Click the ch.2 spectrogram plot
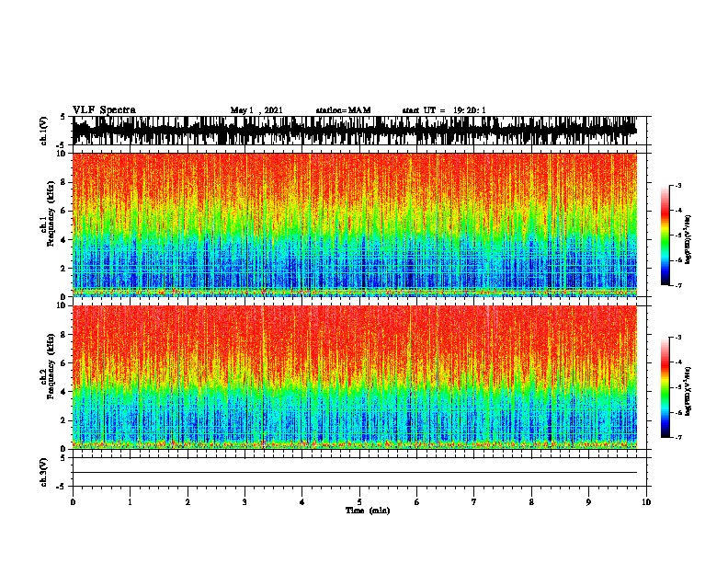 tap(354, 377)
